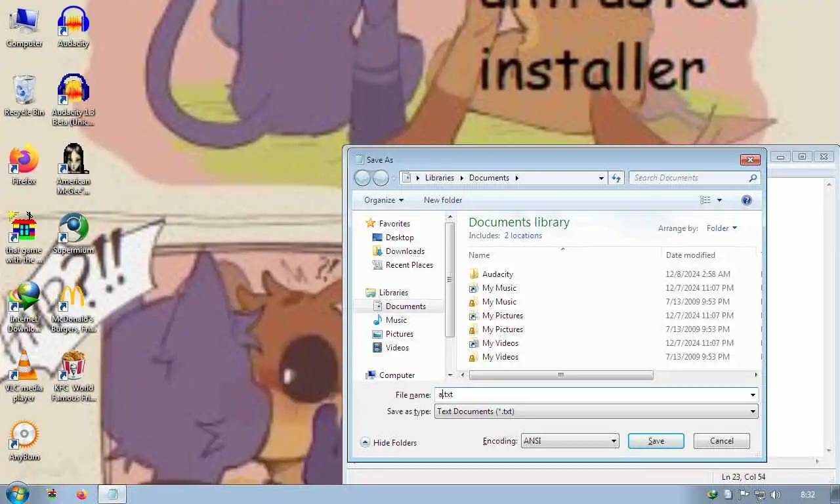This screenshot has width=840, height=504.
Task: Click the Hide Folders button
Action: click(x=389, y=443)
